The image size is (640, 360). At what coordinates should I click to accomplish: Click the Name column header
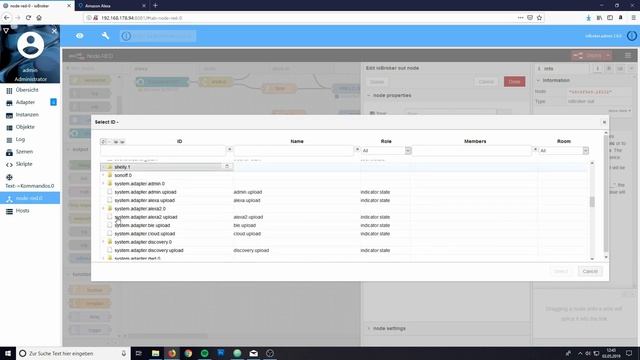tap(297, 141)
